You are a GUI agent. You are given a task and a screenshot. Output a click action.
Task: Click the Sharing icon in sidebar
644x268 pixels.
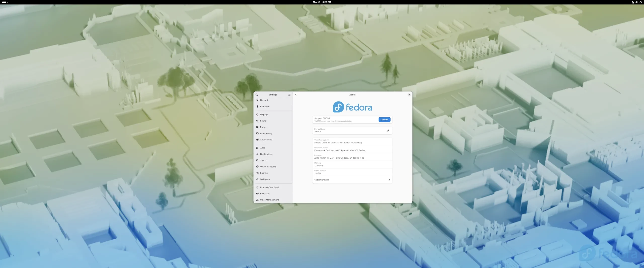click(257, 173)
